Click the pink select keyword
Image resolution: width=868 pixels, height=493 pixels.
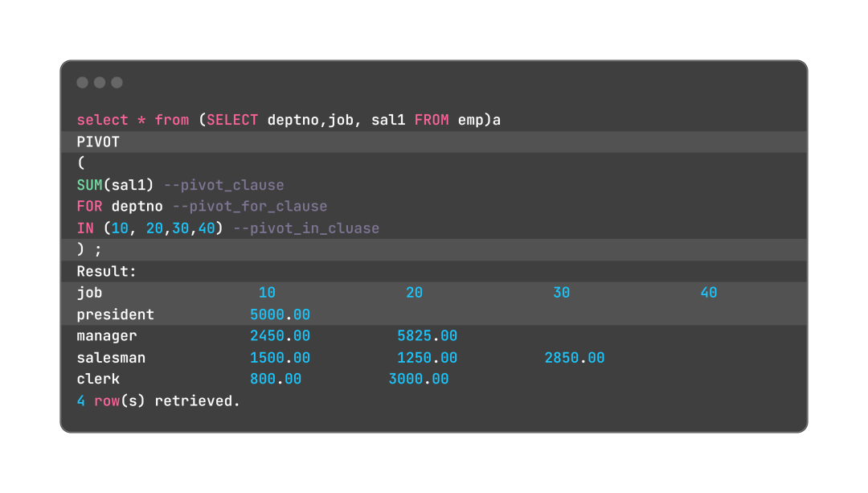point(102,120)
